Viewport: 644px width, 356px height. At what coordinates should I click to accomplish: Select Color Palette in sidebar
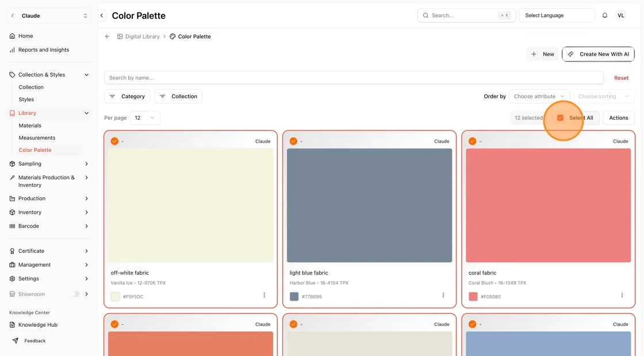(35, 150)
